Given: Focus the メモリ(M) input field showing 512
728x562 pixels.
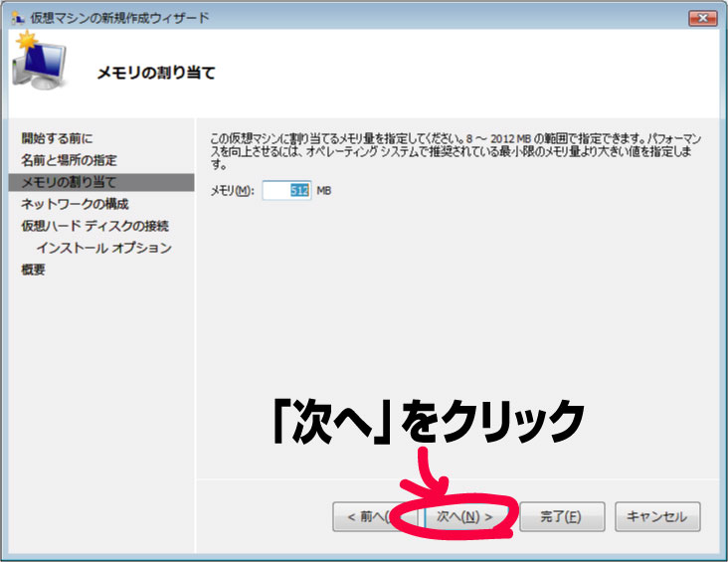Looking at the screenshot, I should (286, 190).
